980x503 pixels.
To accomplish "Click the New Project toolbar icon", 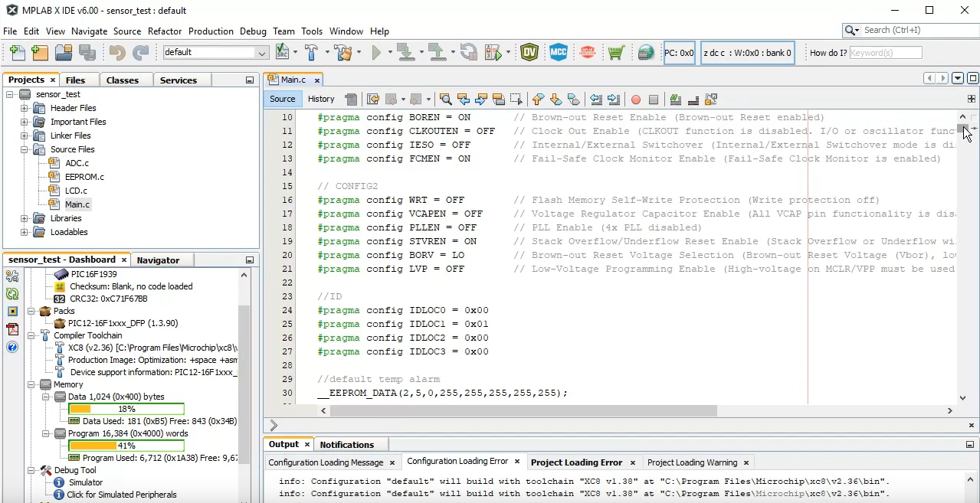I will click(x=40, y=53).
